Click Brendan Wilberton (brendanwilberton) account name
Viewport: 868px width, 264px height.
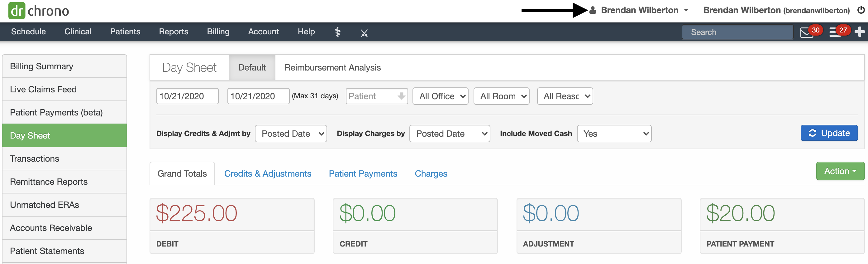(776, 10)
